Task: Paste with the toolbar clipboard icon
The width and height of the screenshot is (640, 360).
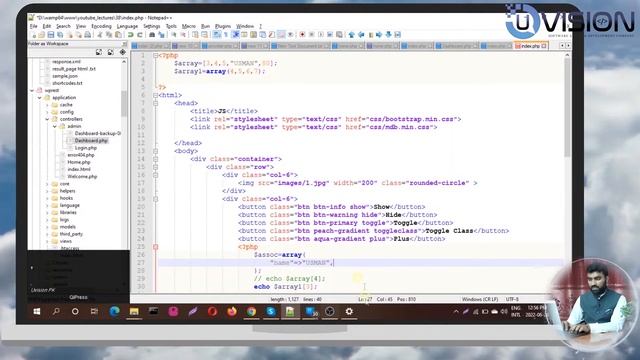Action: click(x=118, y=35)
